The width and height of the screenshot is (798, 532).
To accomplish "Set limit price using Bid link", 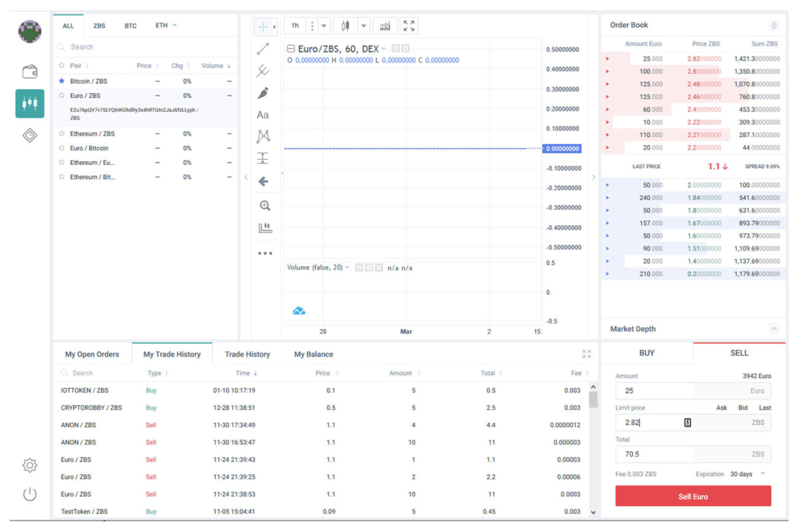I will [x=743, y=407].
